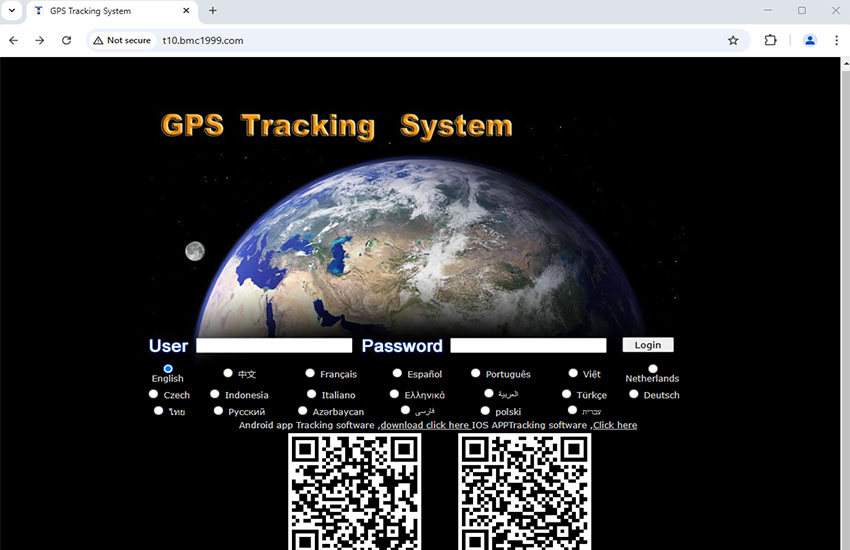Select the polski language option

[x=485, y=411]
